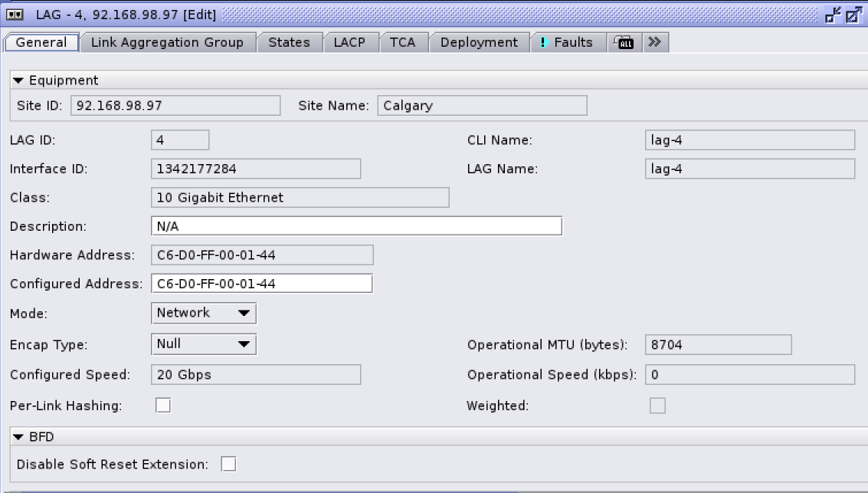Click the maximize window icon in title bar
Screen dimensions: 868x493
coord(853,15)
